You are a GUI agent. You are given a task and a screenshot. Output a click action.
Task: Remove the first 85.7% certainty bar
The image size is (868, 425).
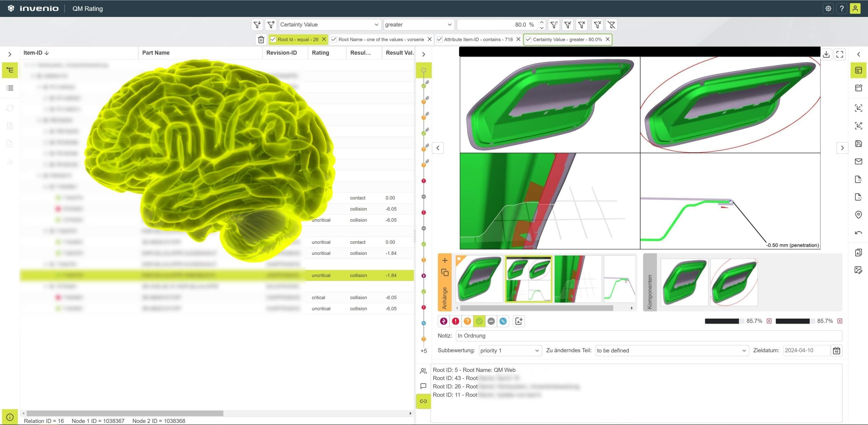point(769,321)
